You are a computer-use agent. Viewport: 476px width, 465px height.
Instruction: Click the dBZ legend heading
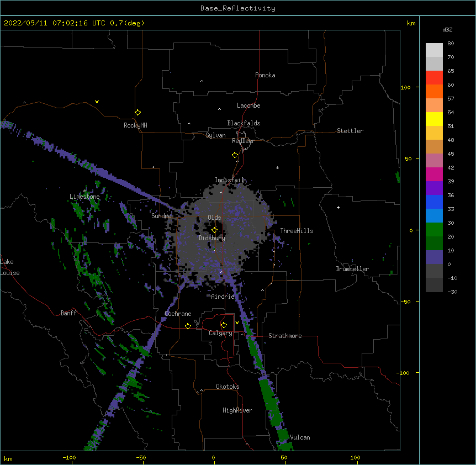[x=447, y=29]
